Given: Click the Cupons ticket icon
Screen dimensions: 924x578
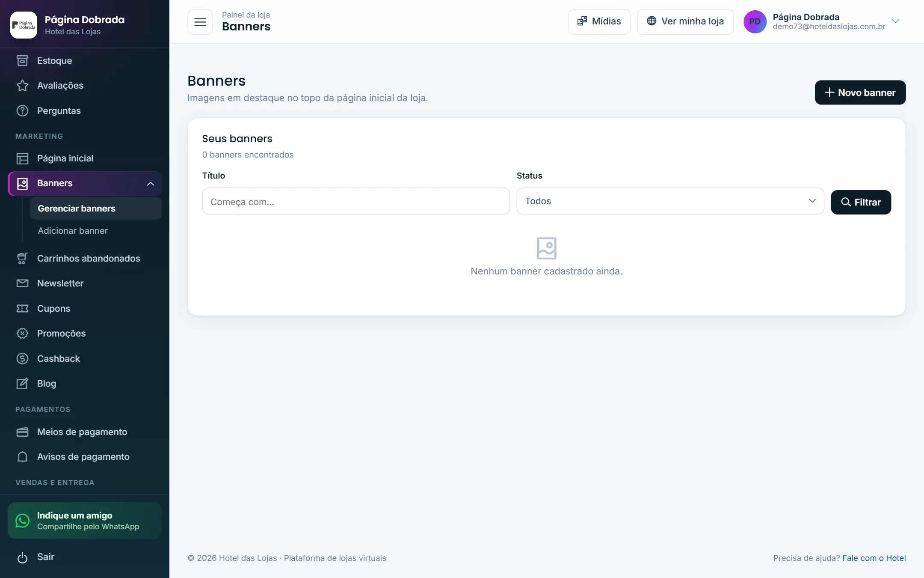Looking at the screenshot, I should click(x=22, y=309).
